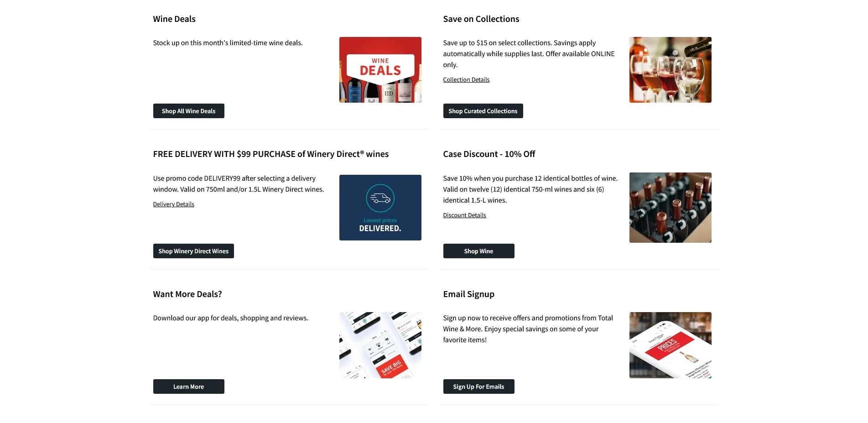The width and height of the screenshot is (868, 423).
Task: Open the wine bottles case image
Action: [670, 208]
